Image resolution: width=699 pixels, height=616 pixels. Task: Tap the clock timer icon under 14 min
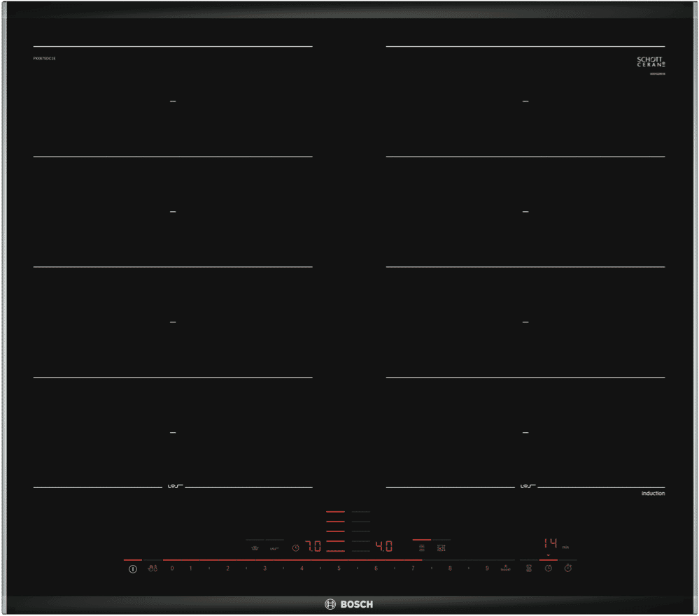tap(549, 568)
